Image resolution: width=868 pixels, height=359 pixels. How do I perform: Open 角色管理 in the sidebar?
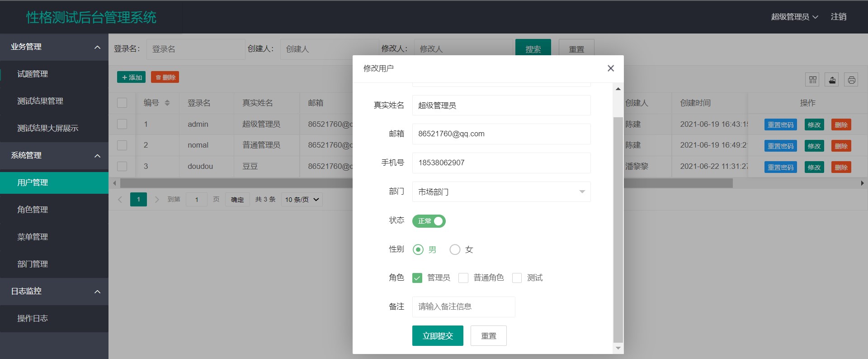tap(54, 210)
